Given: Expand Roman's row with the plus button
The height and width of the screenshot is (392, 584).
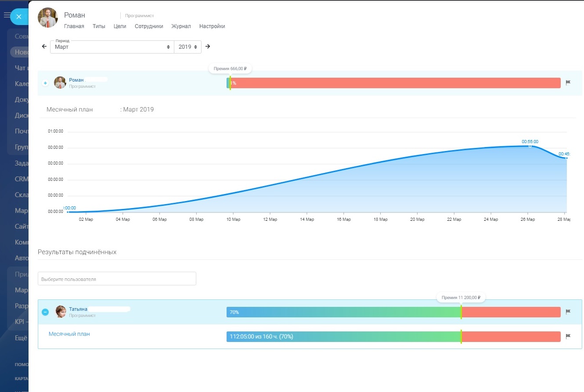Looking at the screenshot, I should [x=45, y=83].
